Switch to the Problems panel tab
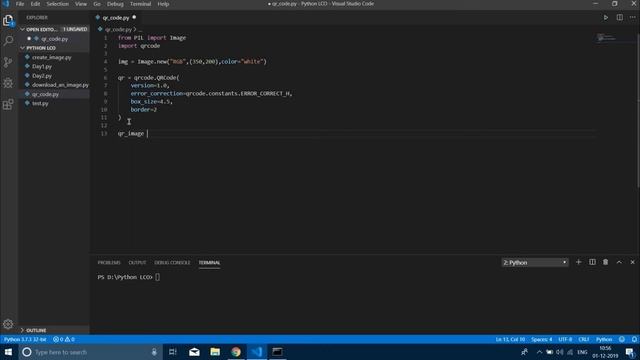This screenshot has width=640, height=360. click(x=109, y=262)
